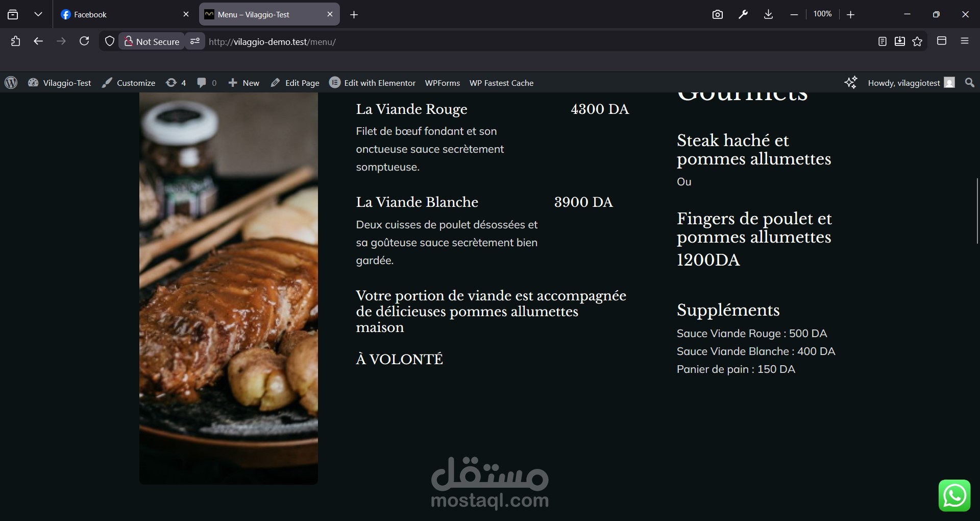Open site permissions toggle icon in address bar
The image size is (980, 521).
pyautogui.click(x=195, y=41)
